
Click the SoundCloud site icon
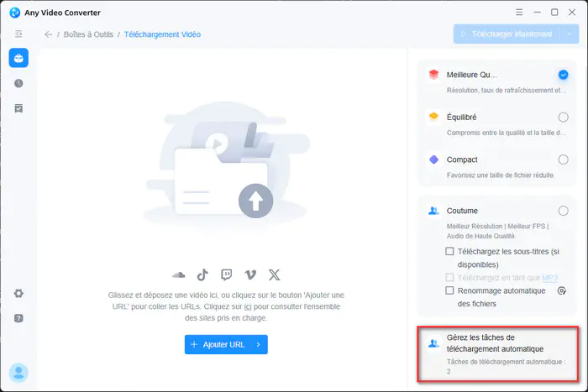pos(179,274)
